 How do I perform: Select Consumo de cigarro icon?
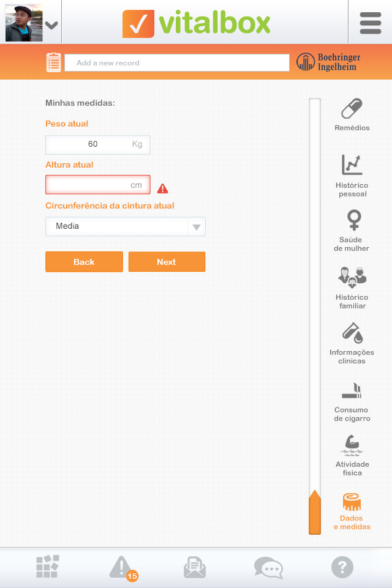tap(352, 390)
